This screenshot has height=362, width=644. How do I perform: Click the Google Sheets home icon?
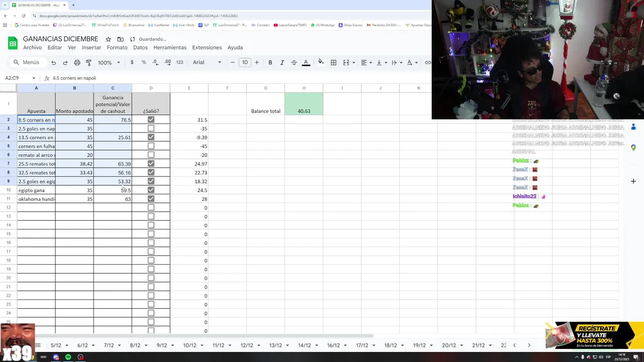[x=12, y=43]
